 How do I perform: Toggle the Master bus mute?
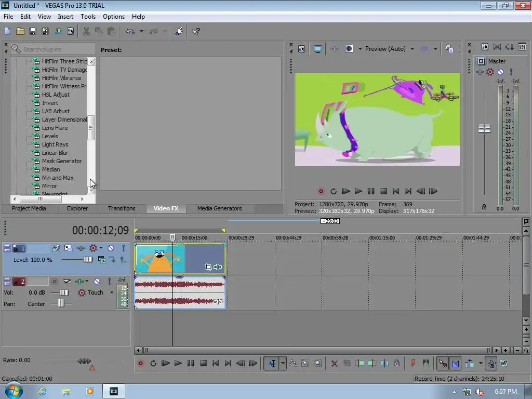(500, 72)
